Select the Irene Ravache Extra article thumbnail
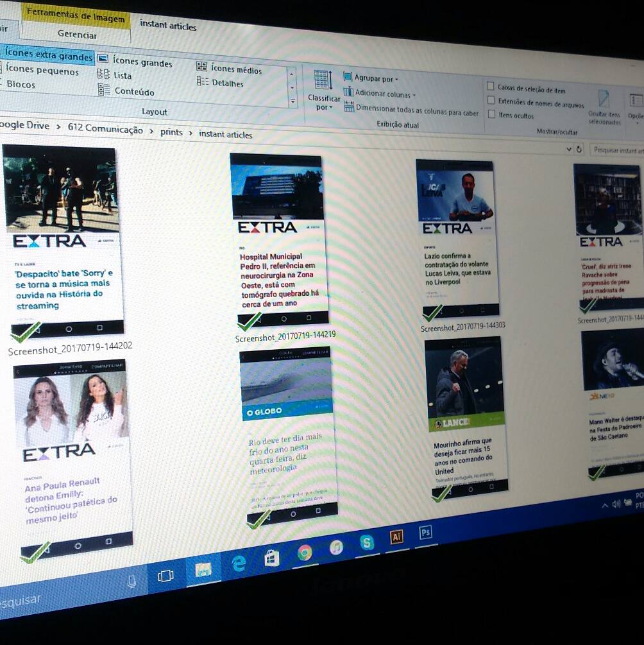Image resolution: width=644 pixels, height=645 pixels. 609,237
